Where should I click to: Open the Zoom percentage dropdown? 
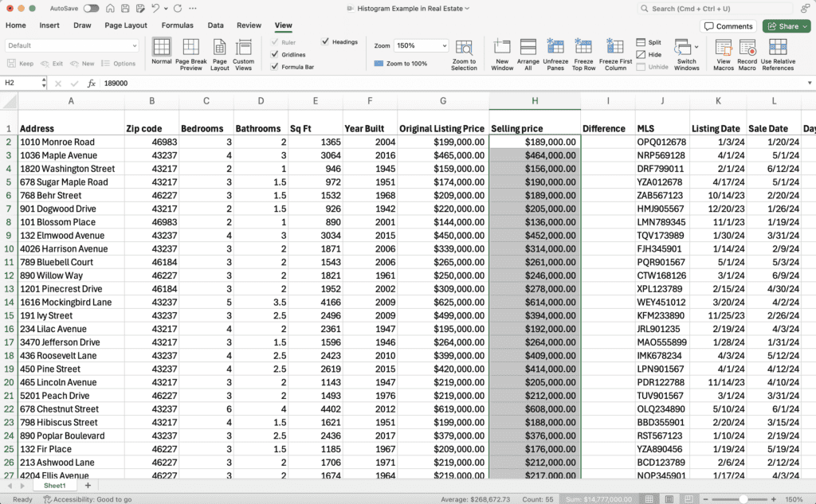(x=443, y=46)
